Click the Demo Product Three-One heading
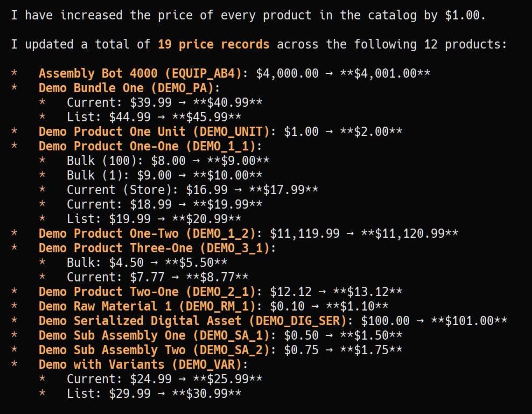Viewport: 532px width, 414px height. pos(115,248)
